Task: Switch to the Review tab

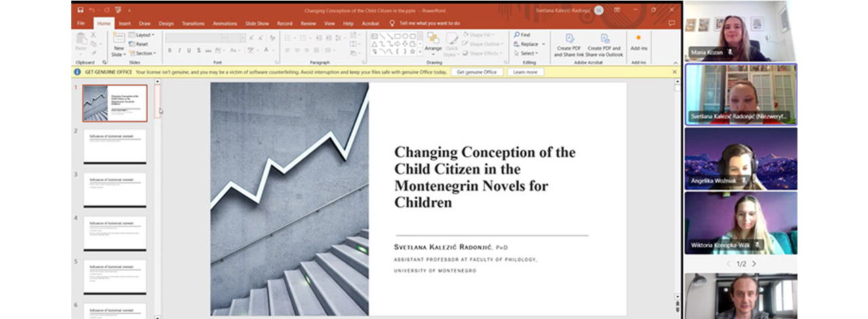Action: (309, 23)
